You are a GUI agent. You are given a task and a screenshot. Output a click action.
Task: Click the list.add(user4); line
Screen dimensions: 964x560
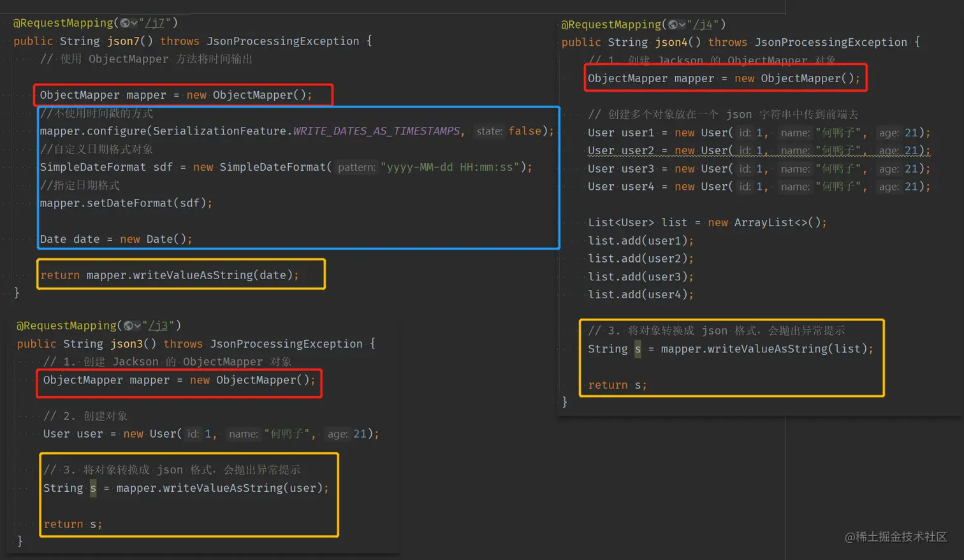tap(641, 295)
